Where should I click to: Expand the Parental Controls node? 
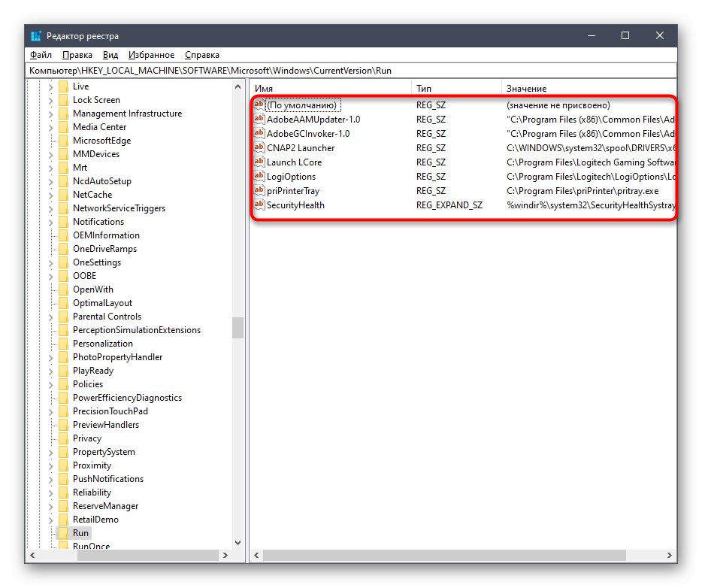51,317
